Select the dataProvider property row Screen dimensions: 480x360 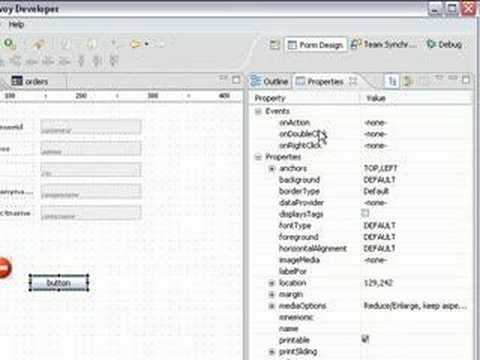click(362, 203)
